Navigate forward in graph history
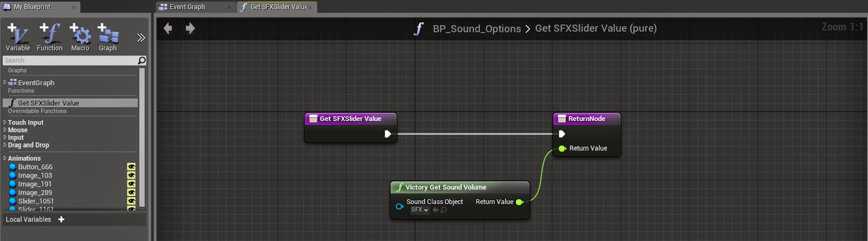 point(190,28)
